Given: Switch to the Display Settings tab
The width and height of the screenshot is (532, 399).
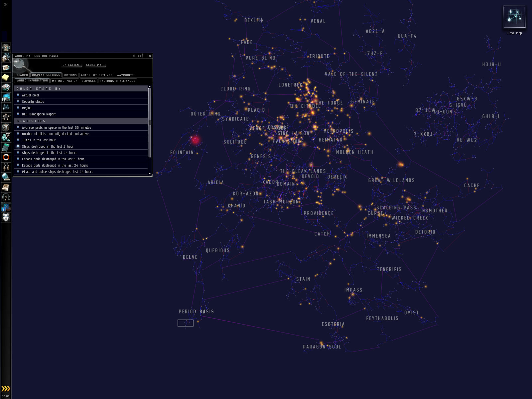Looking at the screenshot, I should tap(46, 75).
